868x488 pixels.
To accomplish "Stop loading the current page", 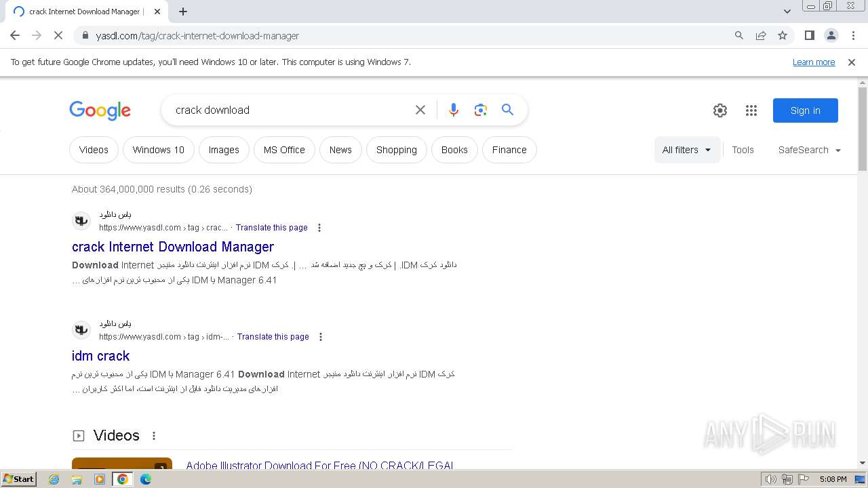I will click(58, 35).
